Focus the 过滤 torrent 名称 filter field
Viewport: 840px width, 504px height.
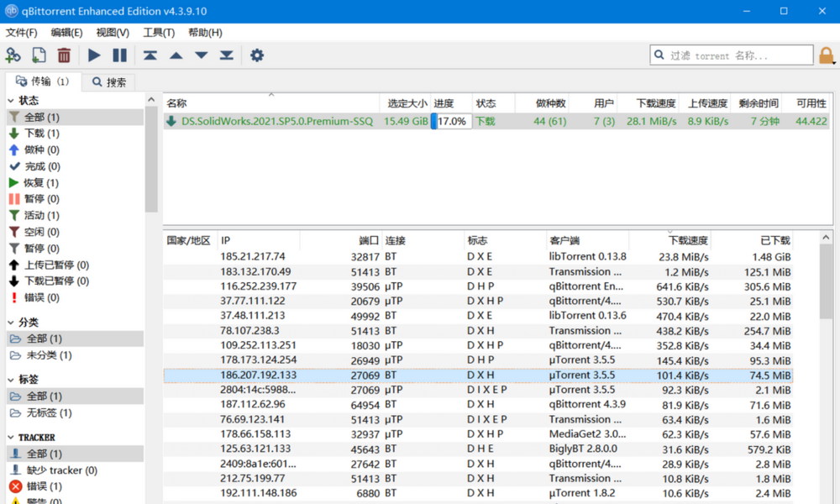tap(732, 55)
